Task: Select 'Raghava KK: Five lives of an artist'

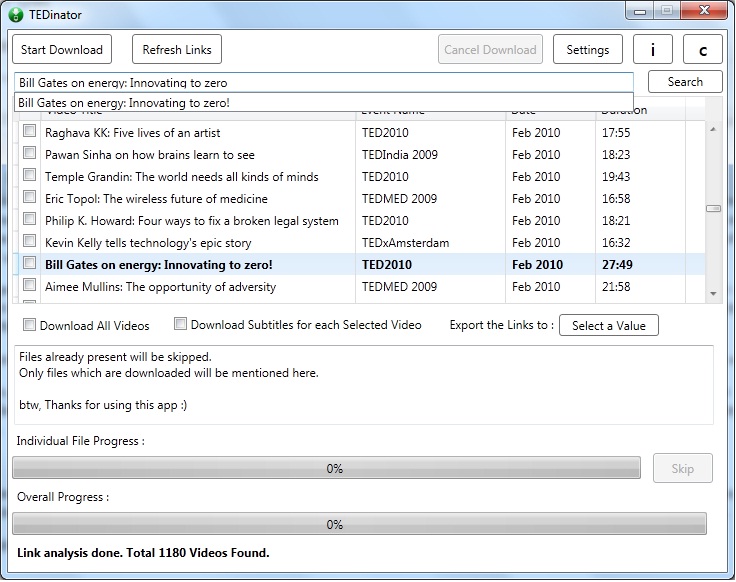Action: (x=132, y=133)
